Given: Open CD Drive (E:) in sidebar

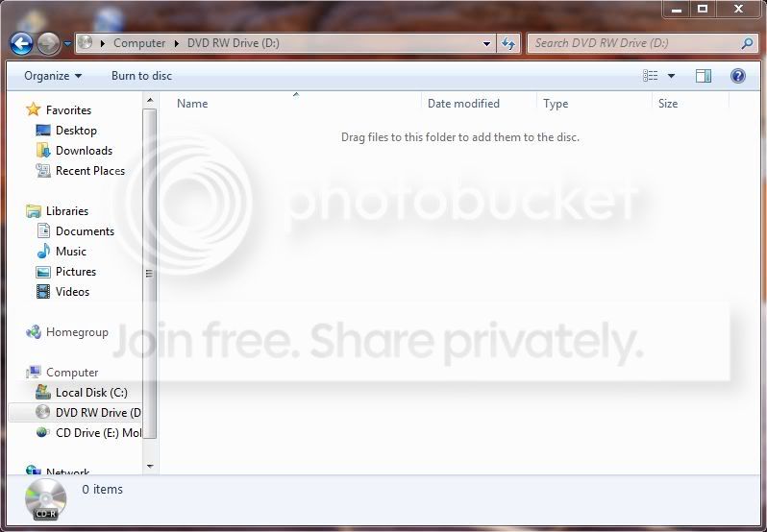Looking at the screenshot, I should coord(98,433).
